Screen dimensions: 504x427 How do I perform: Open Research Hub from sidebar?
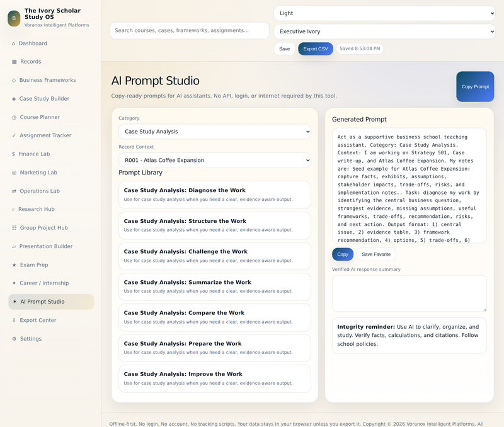pyautogui.click(x=51, y=210)
